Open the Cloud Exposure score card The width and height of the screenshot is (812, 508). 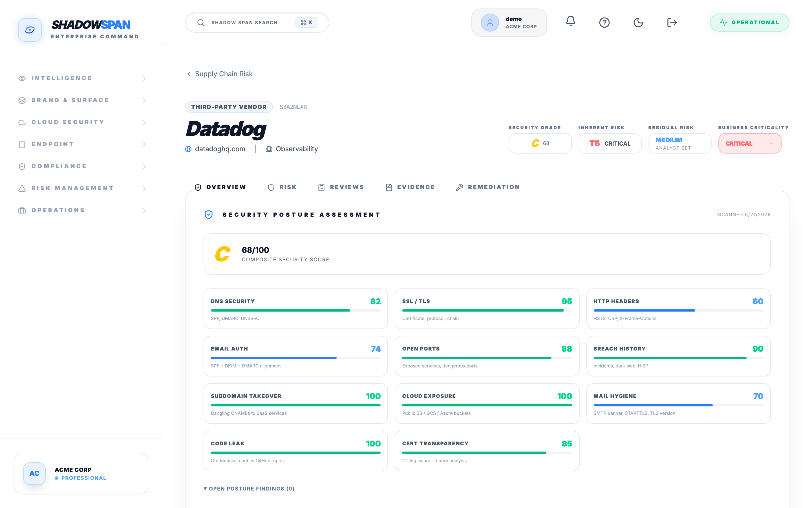(487, 404)
